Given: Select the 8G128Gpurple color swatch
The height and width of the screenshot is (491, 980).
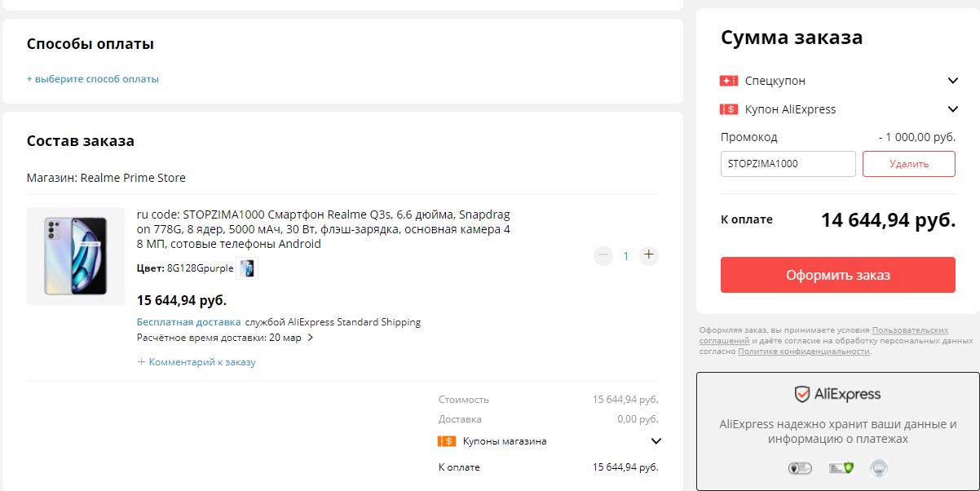Looking at the screenshot, I should (247, 268).
